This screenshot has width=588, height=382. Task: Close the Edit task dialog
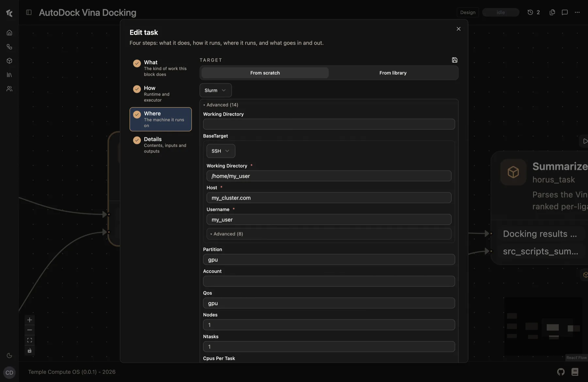coord(458,29)
